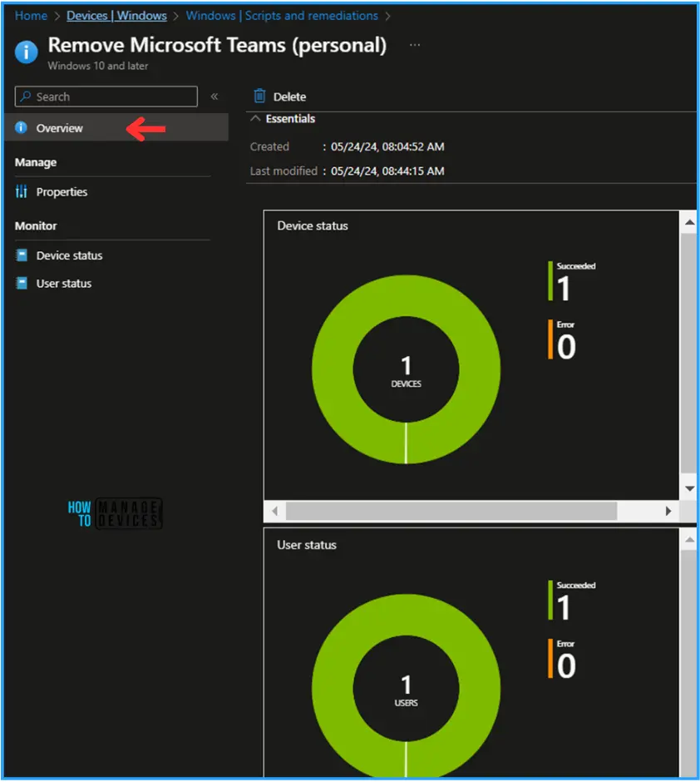Click the Device status scroll up arrow
The height and width of the screenshot is (782, 700).
pos(689,222)
